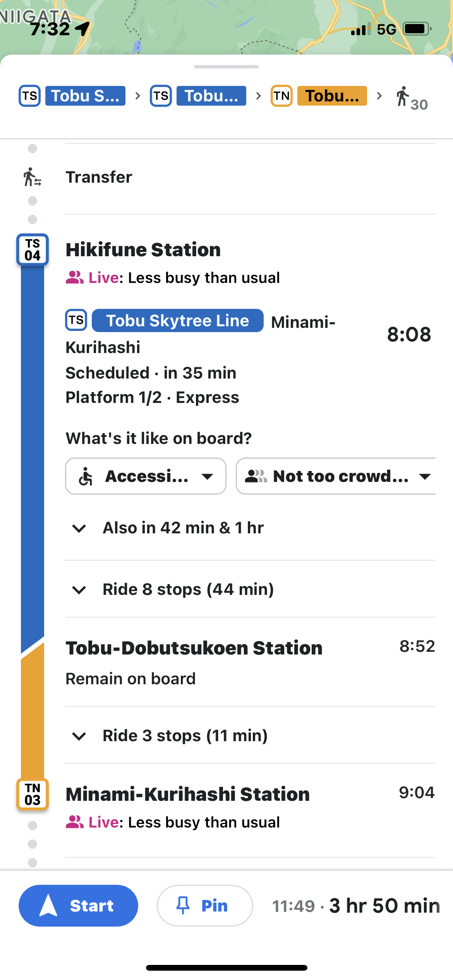Select the first Tobu S... line chip
Screen dimensions: 453x980
pyautogui.click(x=85, y=96)
